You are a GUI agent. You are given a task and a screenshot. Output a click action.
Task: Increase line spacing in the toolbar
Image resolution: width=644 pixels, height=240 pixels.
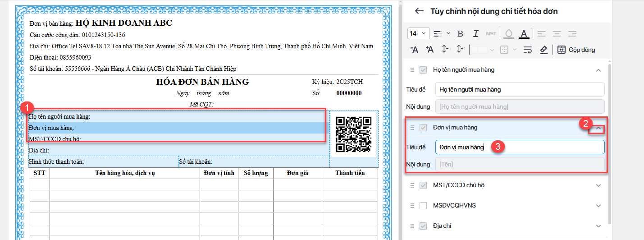click(x=460, y=50)
